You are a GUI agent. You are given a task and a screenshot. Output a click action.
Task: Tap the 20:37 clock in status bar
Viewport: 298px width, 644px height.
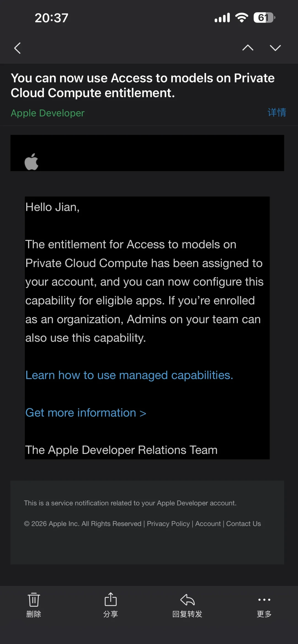tap(52, 18)
